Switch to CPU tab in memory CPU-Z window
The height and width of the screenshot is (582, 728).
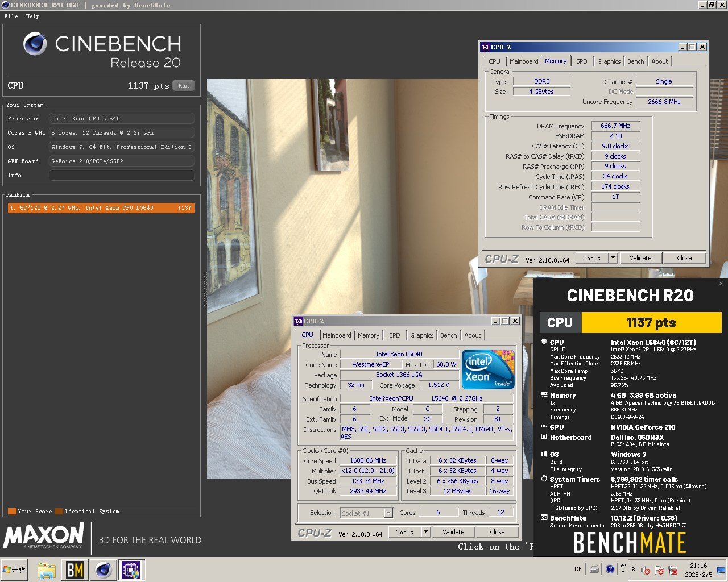[494, 61]
